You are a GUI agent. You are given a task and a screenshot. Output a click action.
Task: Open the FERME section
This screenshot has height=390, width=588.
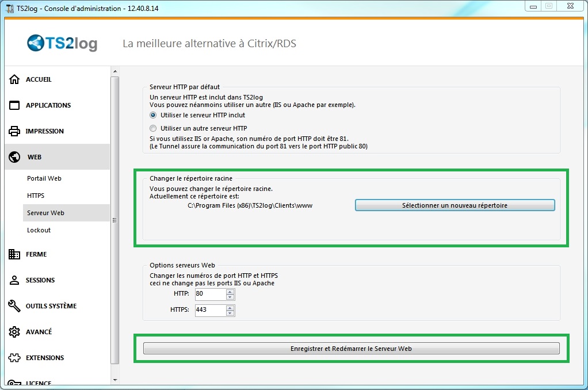tap(36, 254)
